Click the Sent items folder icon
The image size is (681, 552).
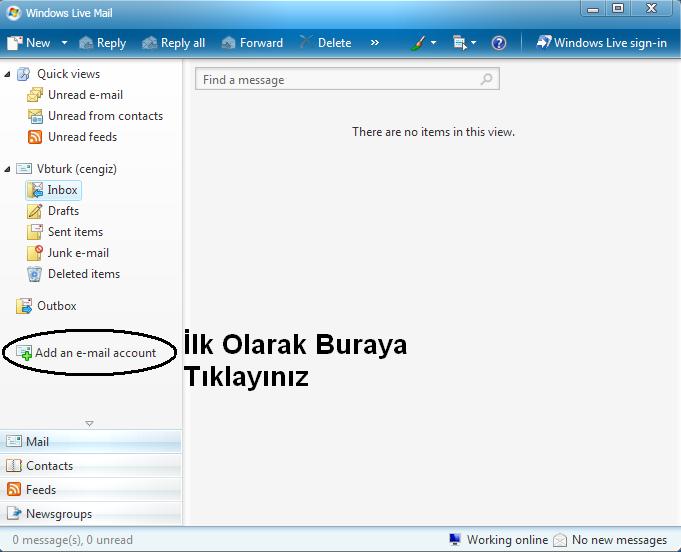(35, 232)
